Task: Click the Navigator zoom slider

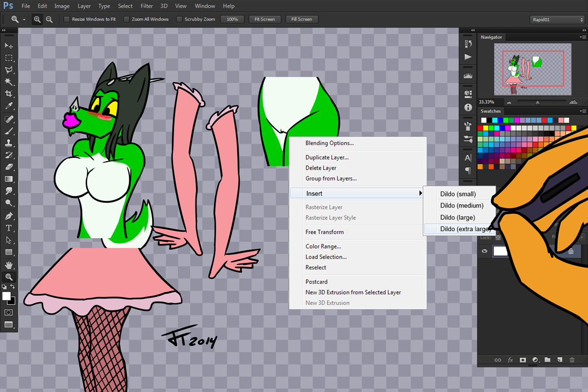Action: coord(538,102)
